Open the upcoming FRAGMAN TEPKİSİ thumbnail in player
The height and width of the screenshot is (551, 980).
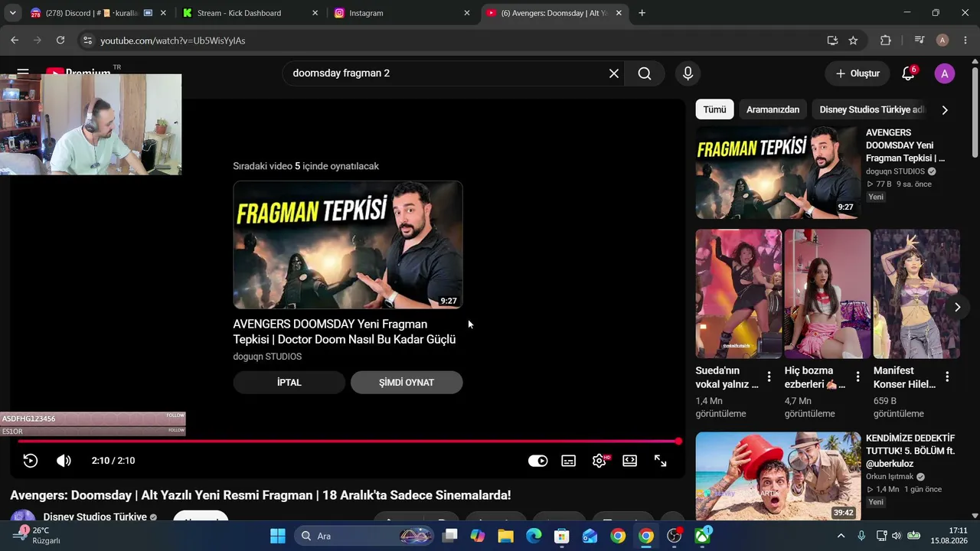tap(348, 245)
